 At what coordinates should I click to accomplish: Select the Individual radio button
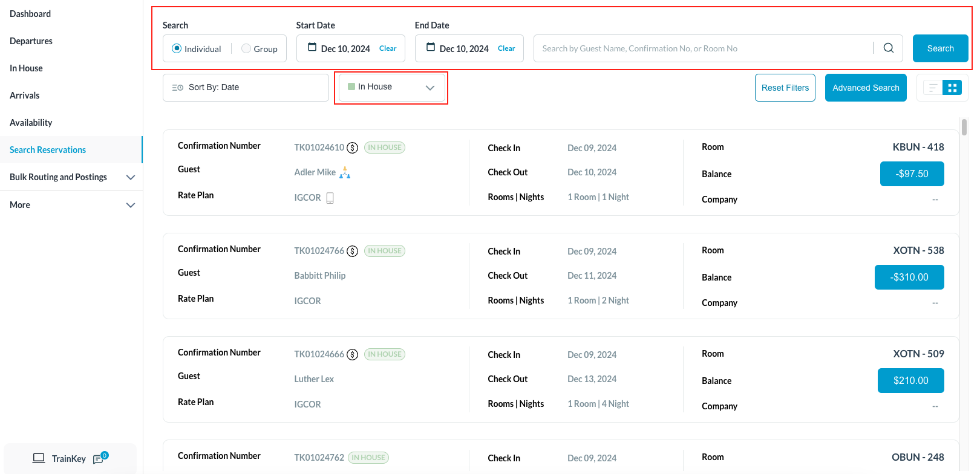(x=177, y=48)
